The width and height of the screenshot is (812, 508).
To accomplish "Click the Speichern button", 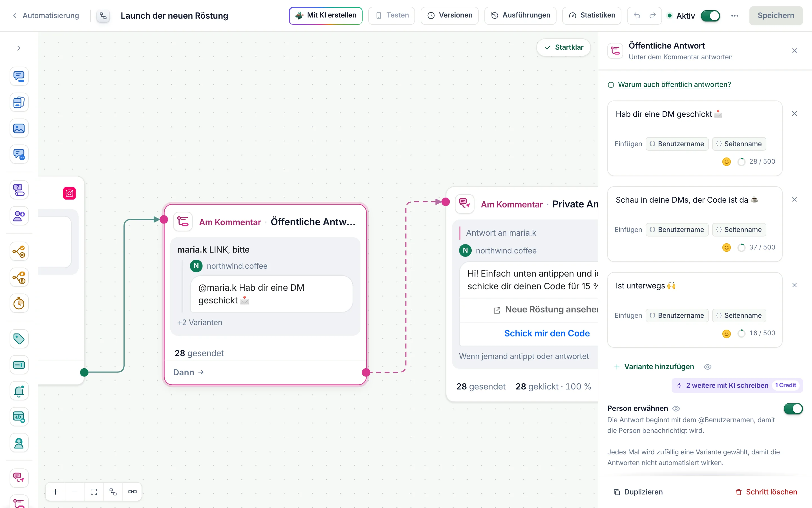I will coord(776,16).
